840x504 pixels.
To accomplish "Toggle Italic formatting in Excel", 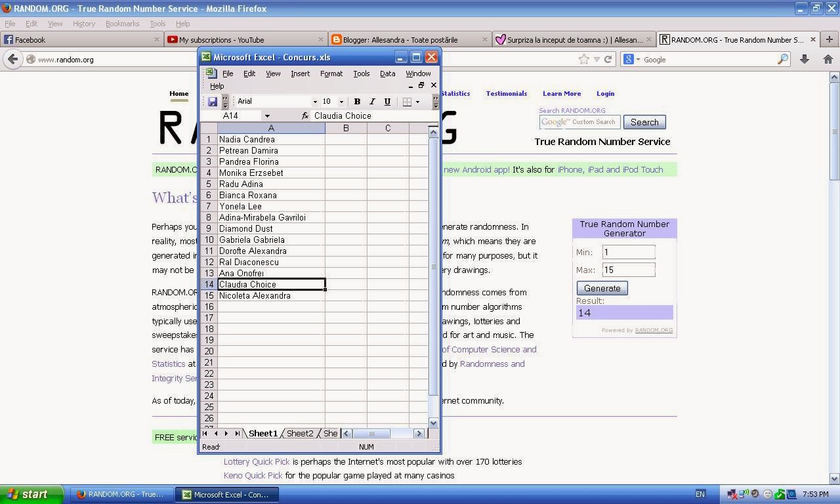I will 372,102.
